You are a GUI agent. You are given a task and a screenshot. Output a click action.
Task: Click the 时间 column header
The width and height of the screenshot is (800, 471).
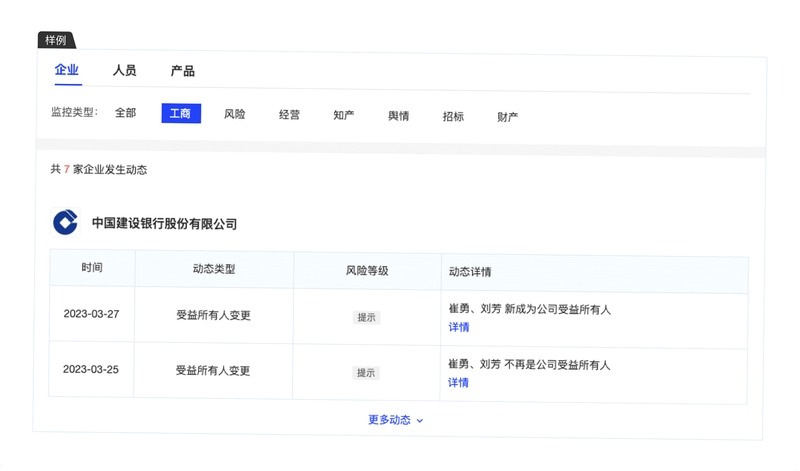point(92,267)
